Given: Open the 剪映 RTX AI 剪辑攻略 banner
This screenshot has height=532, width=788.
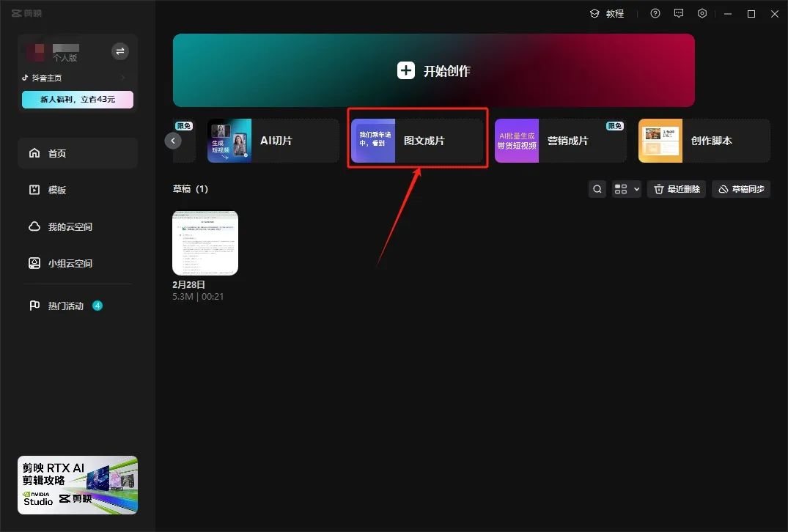Looking at the screenshot, I should 78,485.
